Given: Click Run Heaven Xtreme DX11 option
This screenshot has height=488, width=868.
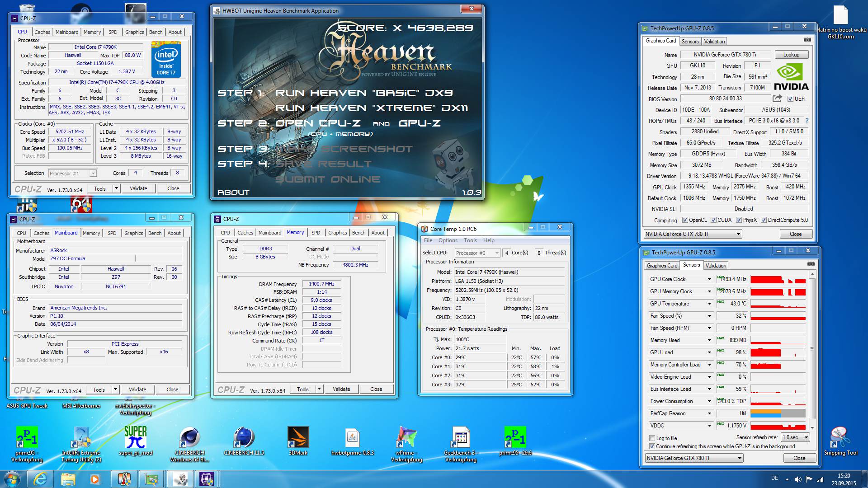Looking at the screenshot, I should coord(371,108).
